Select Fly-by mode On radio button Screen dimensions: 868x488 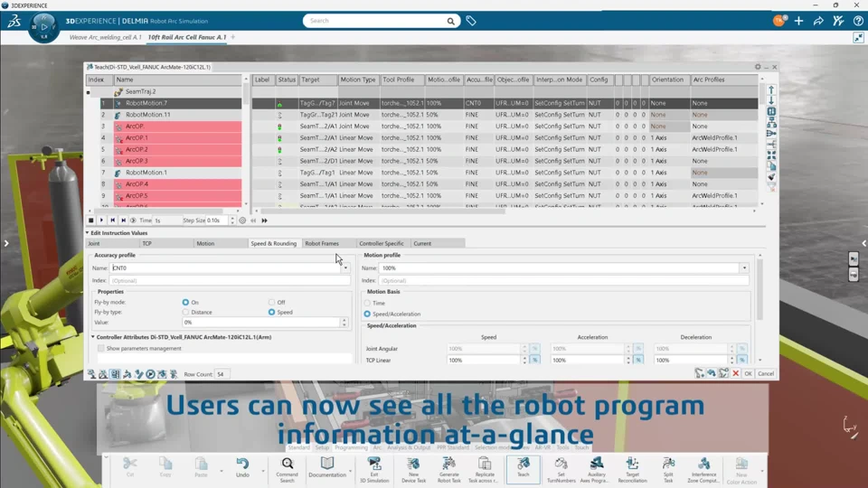point(185,302)
